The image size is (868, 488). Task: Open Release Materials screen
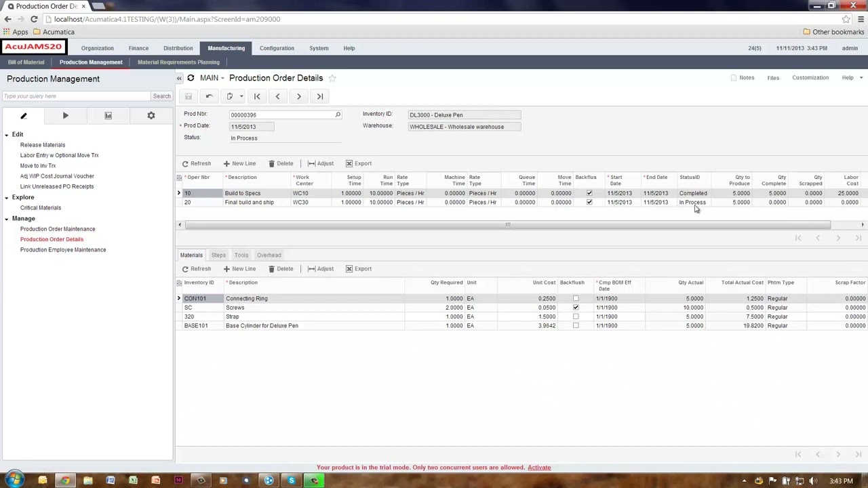coord(43,145)
